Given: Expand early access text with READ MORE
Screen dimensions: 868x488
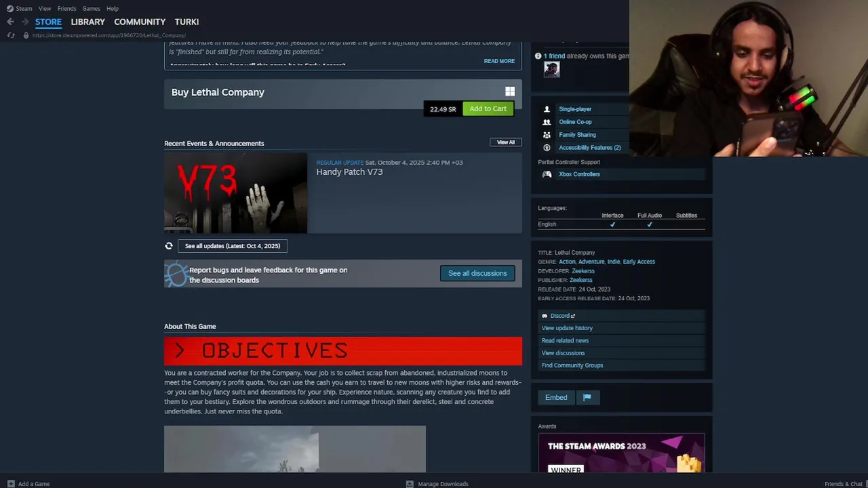Looking at the screenshot, I should pyautogui.click(x=499, y=61).
